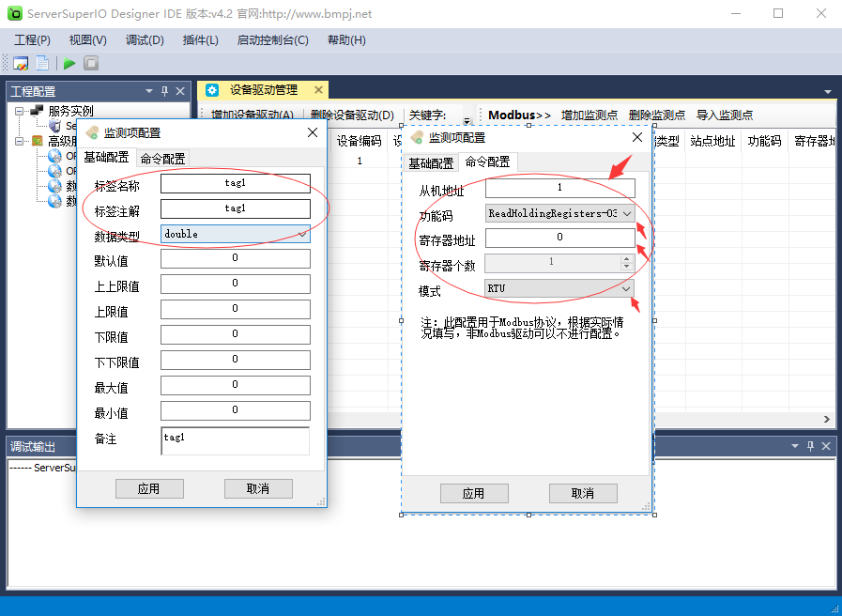Viewport: 842px width, 616px height.
Task: Open toolbar overflow arrow beside 关键字
Action: pos(467,121)
